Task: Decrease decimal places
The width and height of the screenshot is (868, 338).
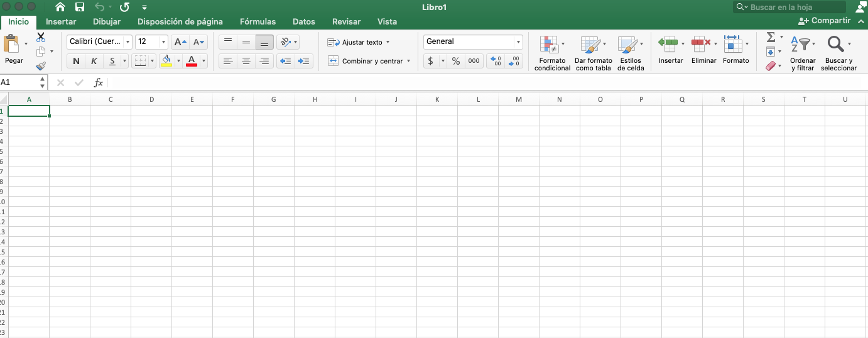Action: coord(514,61)
